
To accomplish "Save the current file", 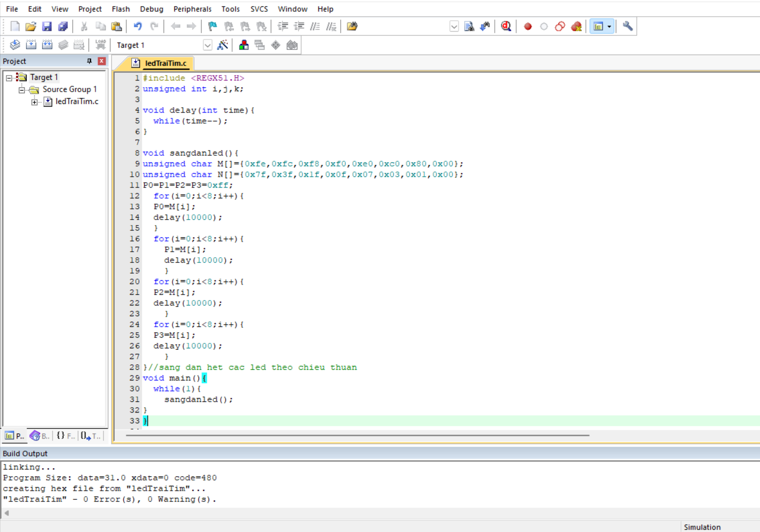I will (x=47, y=26).
